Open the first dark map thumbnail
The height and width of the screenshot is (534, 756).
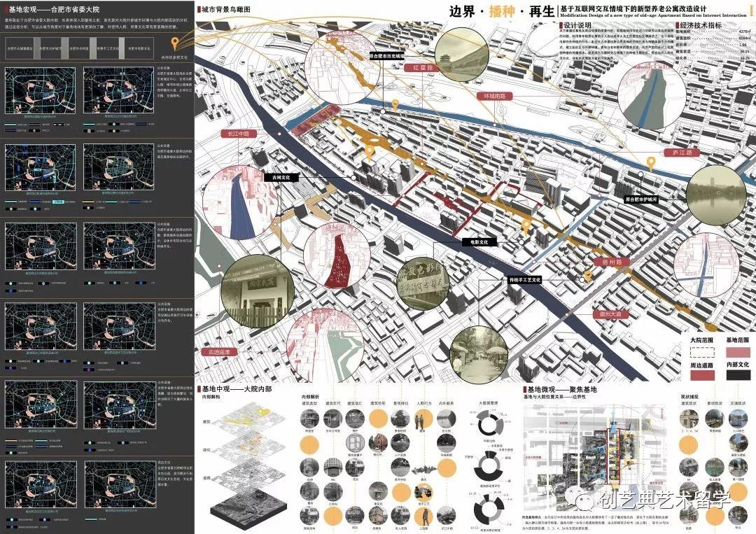pos(41,90)
